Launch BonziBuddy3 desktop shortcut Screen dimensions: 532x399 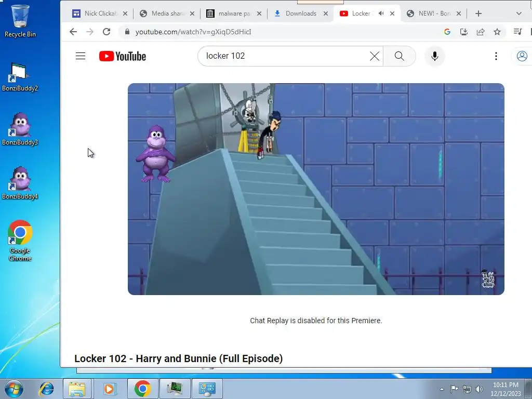[20, 129]
